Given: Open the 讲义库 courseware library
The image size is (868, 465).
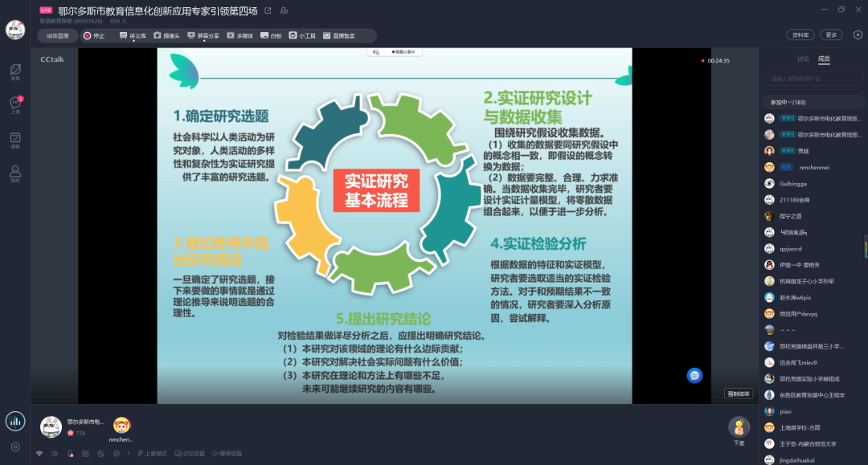Looking at the screenshot, I should click(133, 36).
